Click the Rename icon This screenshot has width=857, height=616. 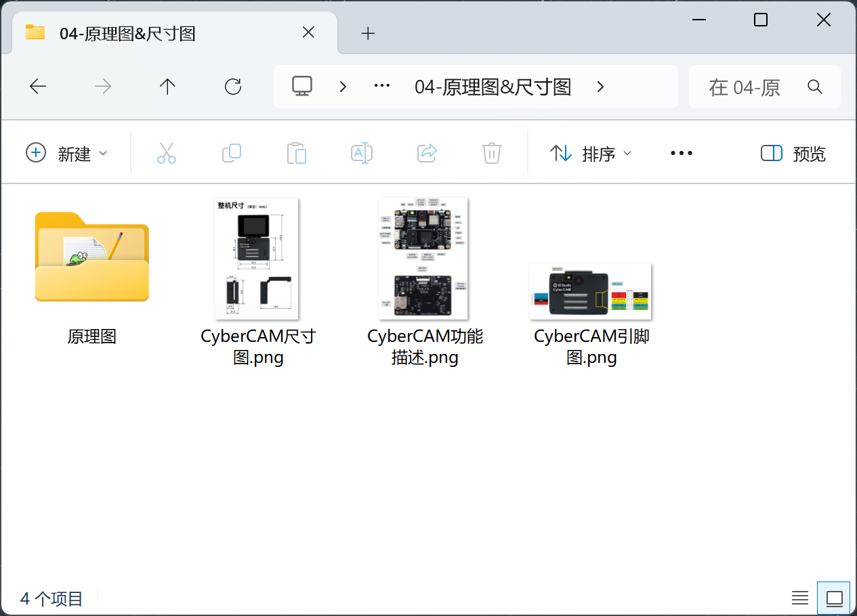(x=362, y=153)
